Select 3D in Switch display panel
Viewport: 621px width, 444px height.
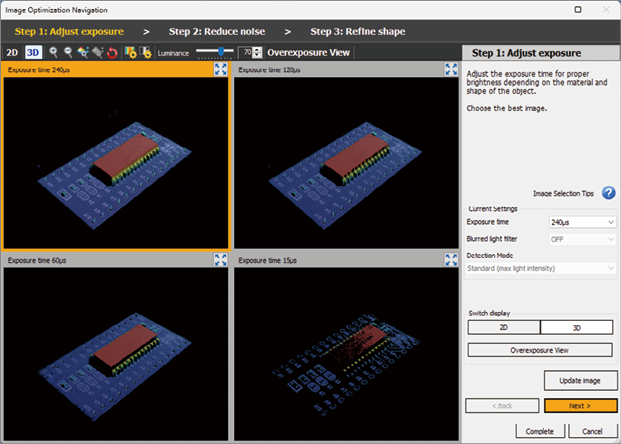click(x=577, y=327)
